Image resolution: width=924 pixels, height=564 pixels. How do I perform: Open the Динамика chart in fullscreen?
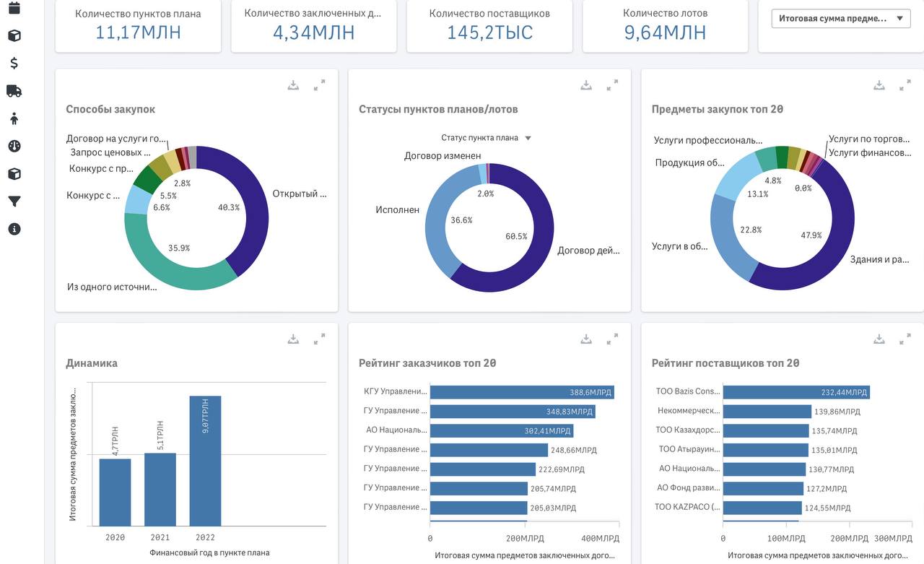click(319, 339)
